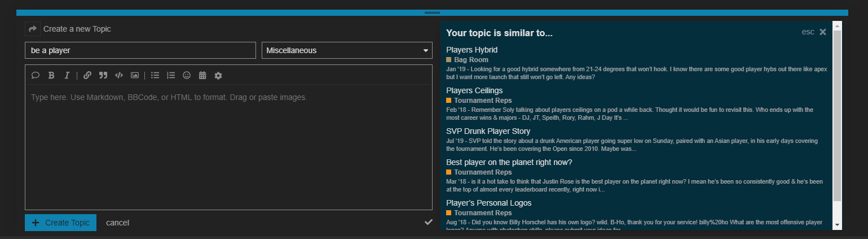The height and width of the screenshot is (239, 868).
Task: Toggle bold formatting in composer
Action: [x=51, y=75]
